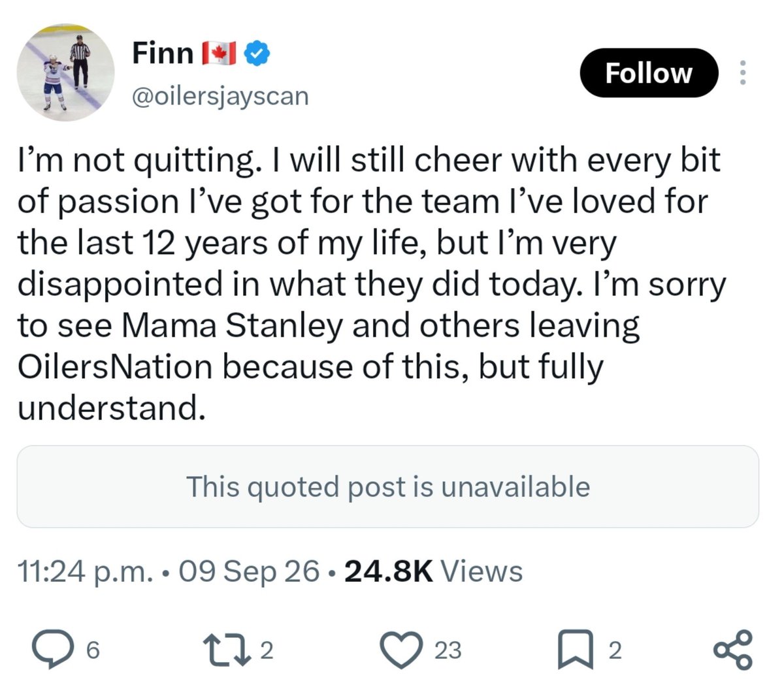This screenshot has width=784, height=683.
Task: Open the @oilersjayscan handle link
Action: pyautogui.click(x=220, y=96)
